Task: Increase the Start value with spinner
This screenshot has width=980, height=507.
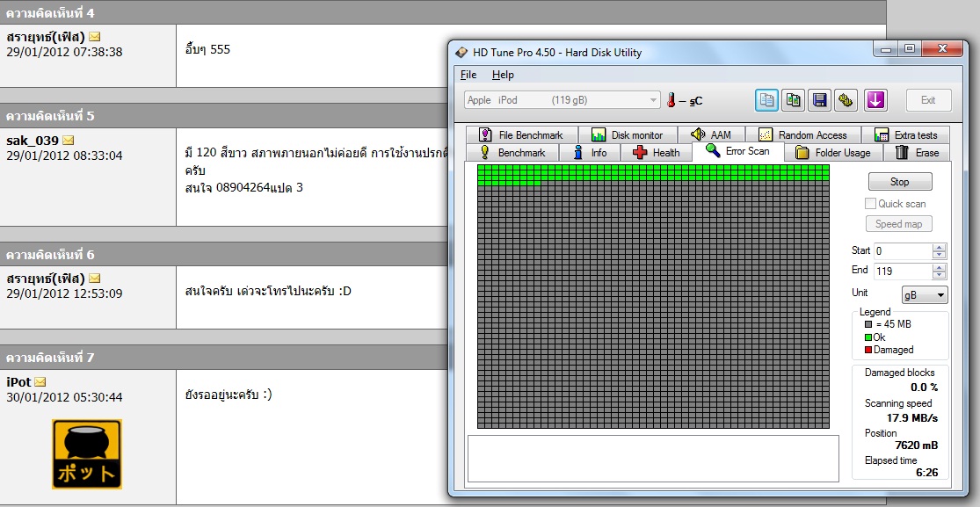Action: 940,247
